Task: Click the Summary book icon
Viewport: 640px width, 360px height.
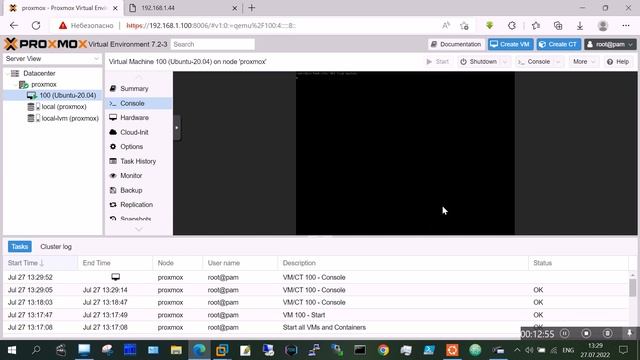Action: (113, 88)
